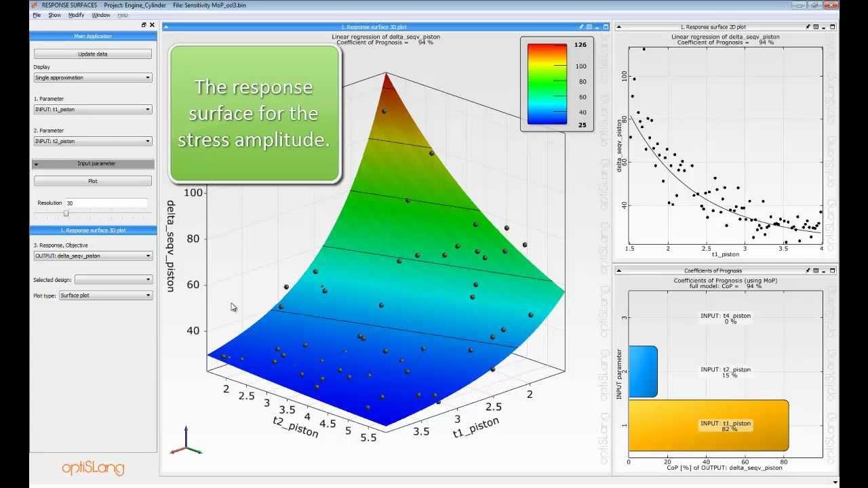Minimize the Response surface 2D plot panel
This screenshot has width=868, height=488.
pyautogui.click(x=825, y=27)
